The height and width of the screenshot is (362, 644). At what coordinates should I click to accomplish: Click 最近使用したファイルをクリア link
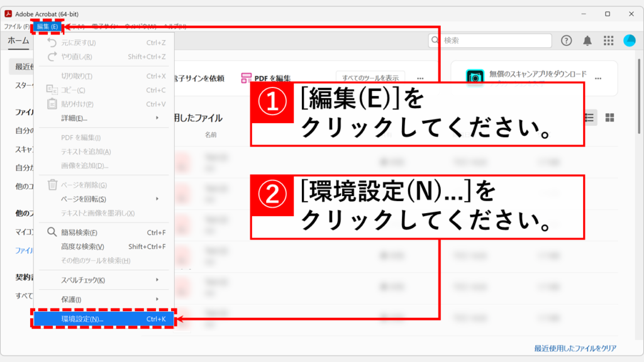[575, 348]
